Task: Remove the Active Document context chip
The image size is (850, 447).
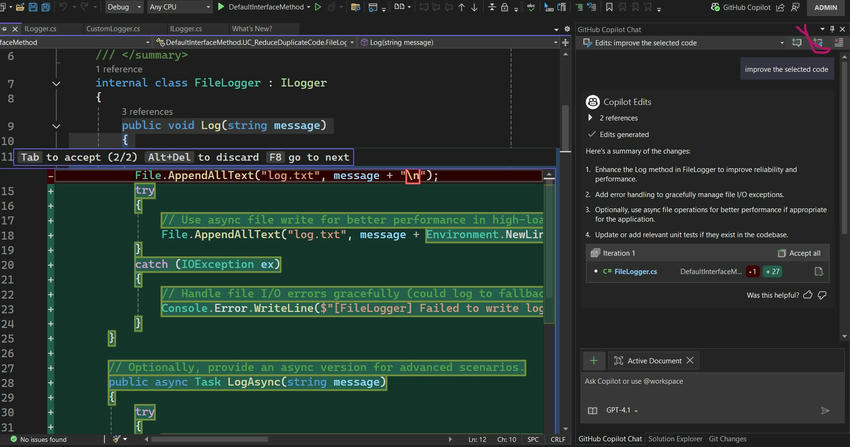Action: [690, 360]
